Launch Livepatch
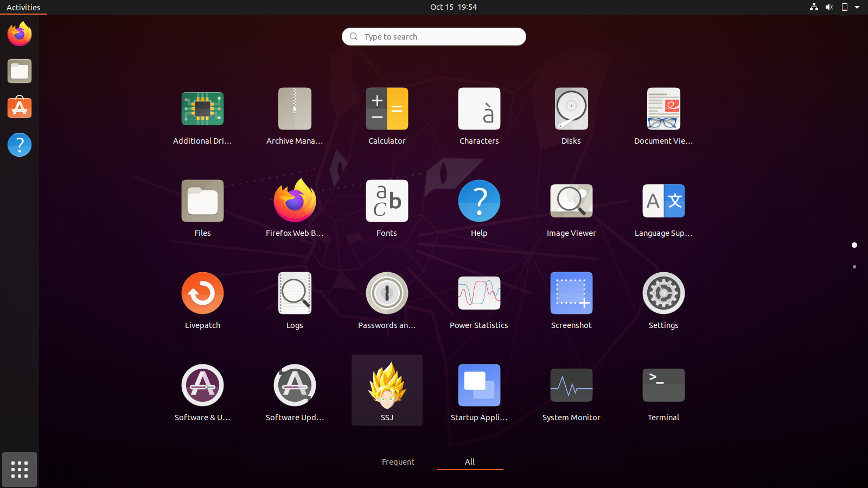 (202, 301)
